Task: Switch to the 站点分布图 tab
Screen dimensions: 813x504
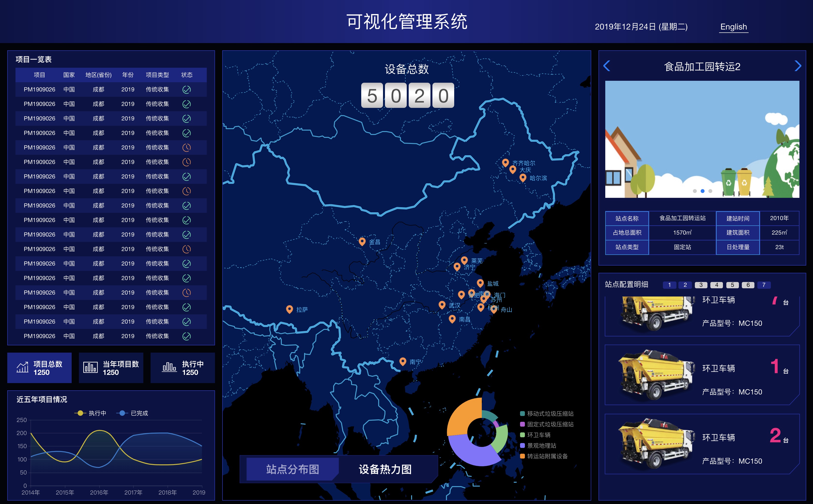Action: coord(292,469)
